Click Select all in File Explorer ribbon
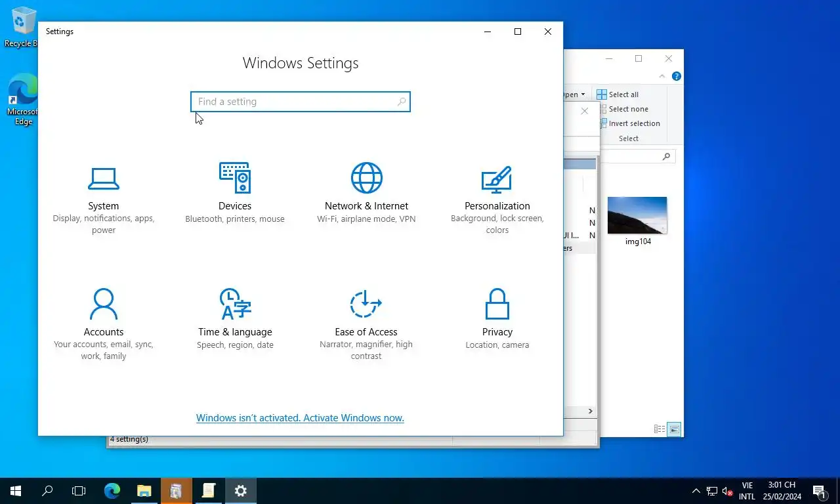Image resolution: width=840 pixels, height=504 pixels. pos(618,94)
